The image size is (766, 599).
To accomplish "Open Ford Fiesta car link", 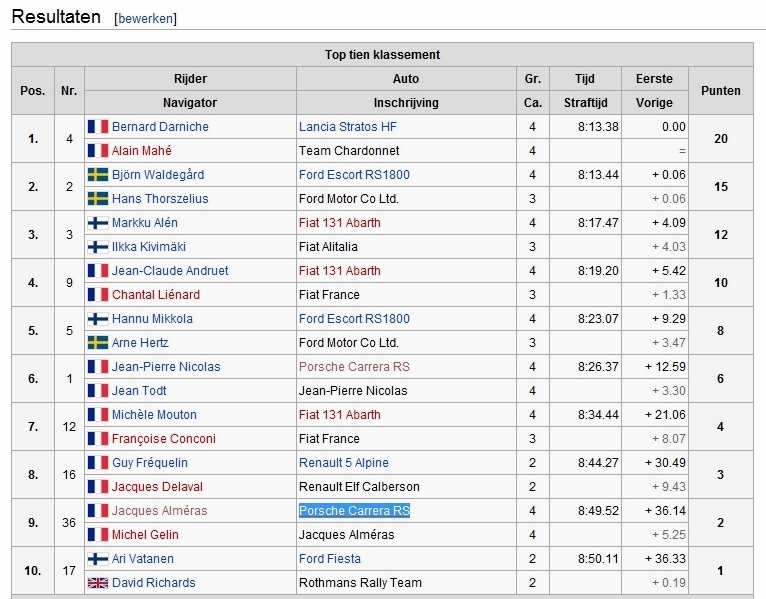I will [x=330, y=558].
